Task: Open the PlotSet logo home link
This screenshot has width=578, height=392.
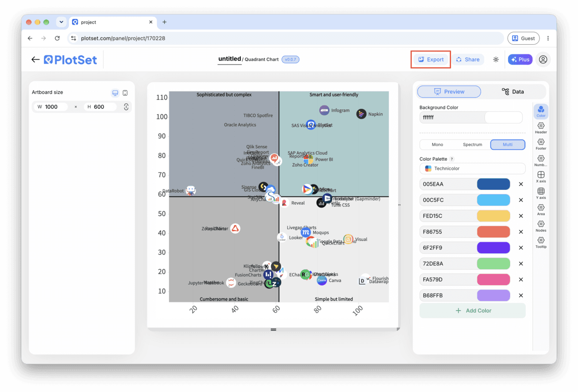Action: [x=70, y=60]
